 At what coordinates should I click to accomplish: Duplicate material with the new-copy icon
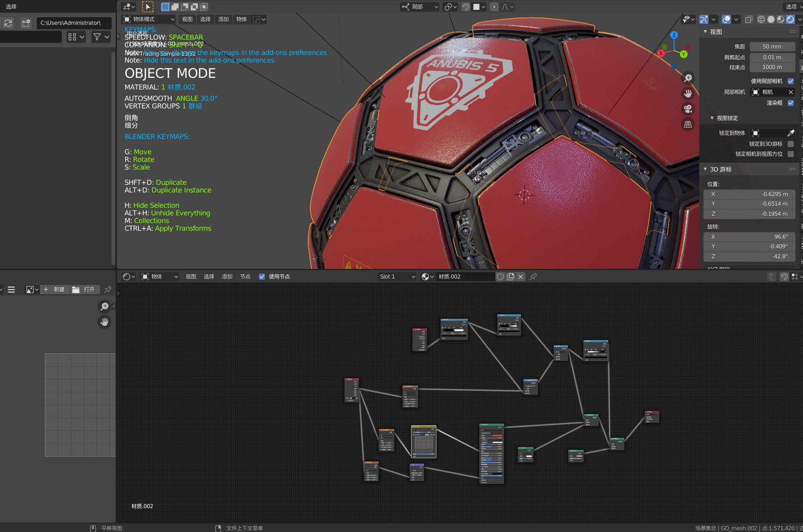point(510,277)
